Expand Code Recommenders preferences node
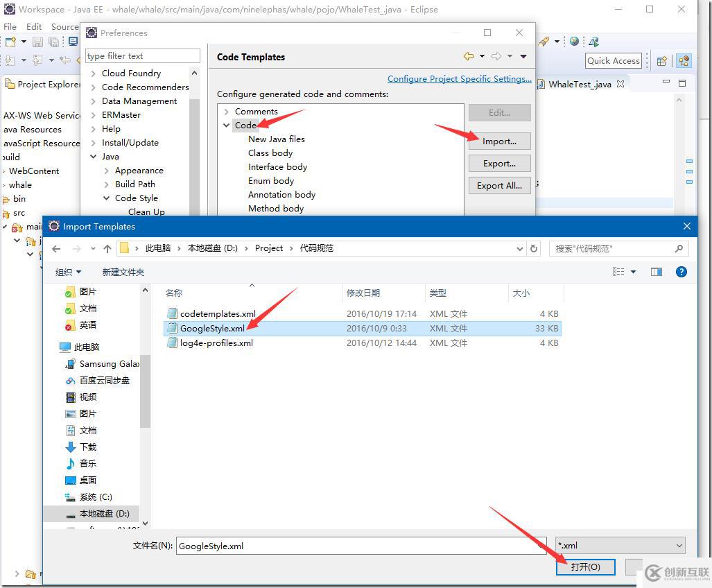The width and height of the screenshot is (712, 588). (x=93, y=87)
